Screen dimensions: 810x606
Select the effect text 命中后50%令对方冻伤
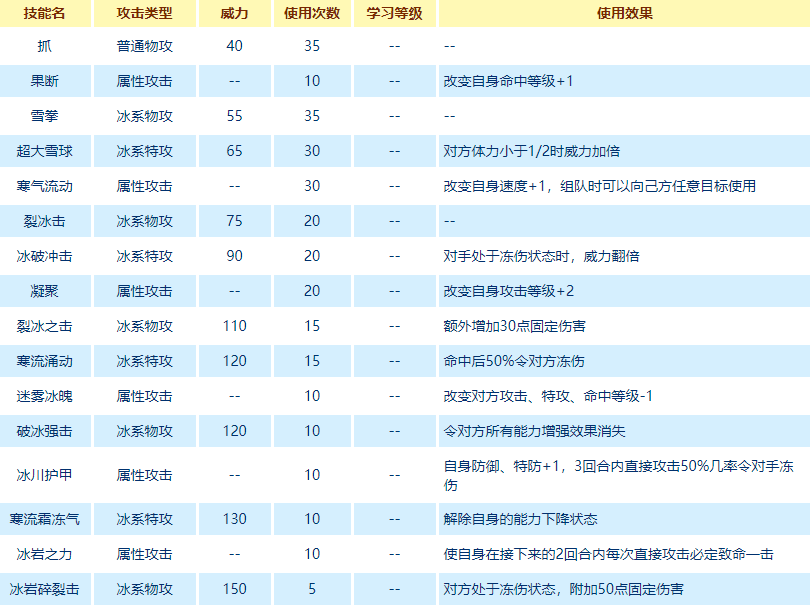514,361
